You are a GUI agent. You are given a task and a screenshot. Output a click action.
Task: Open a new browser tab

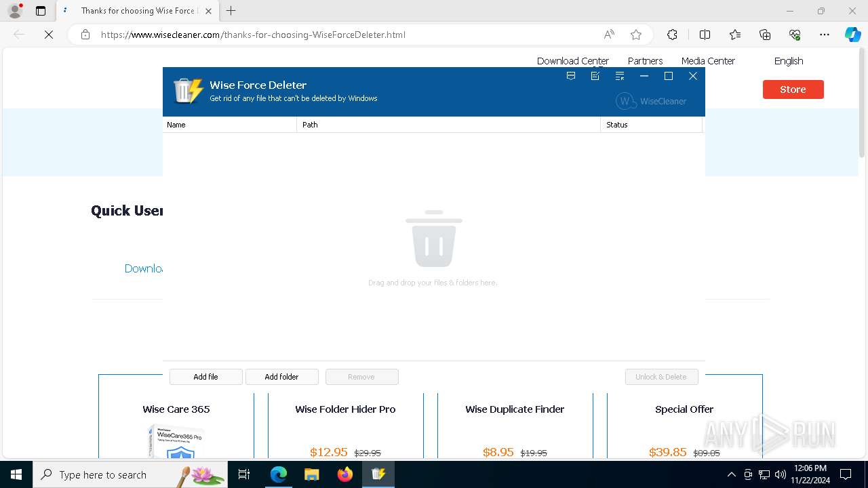(x=231, y=11)
